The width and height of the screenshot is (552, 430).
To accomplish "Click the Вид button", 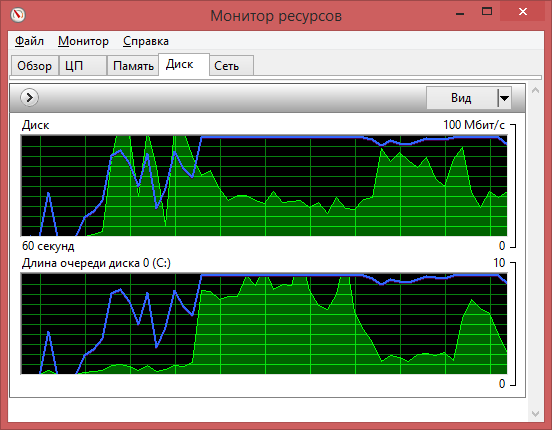I will (461, 98).
